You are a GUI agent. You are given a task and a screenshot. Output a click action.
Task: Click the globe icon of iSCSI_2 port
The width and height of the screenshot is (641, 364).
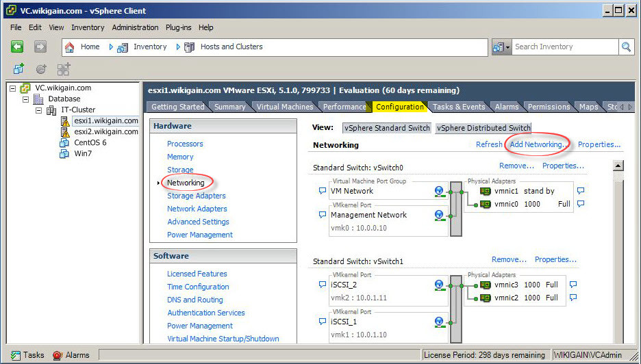pos(440,285)
